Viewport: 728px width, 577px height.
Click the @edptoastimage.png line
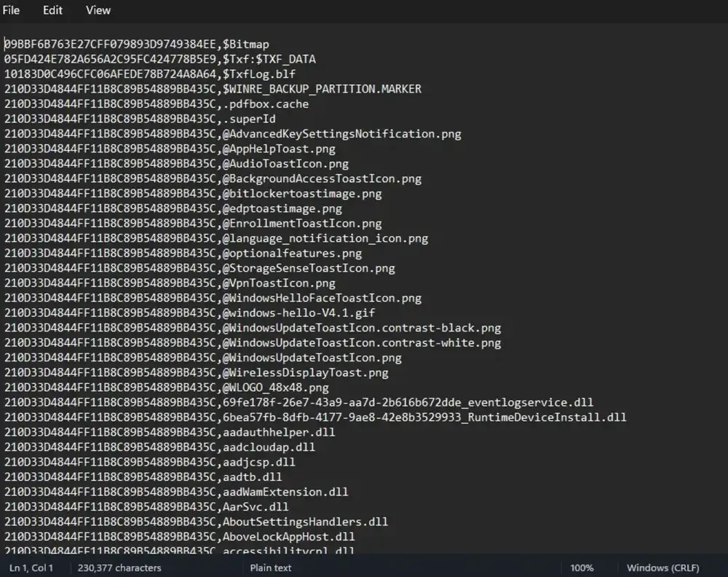click(173, 208)
